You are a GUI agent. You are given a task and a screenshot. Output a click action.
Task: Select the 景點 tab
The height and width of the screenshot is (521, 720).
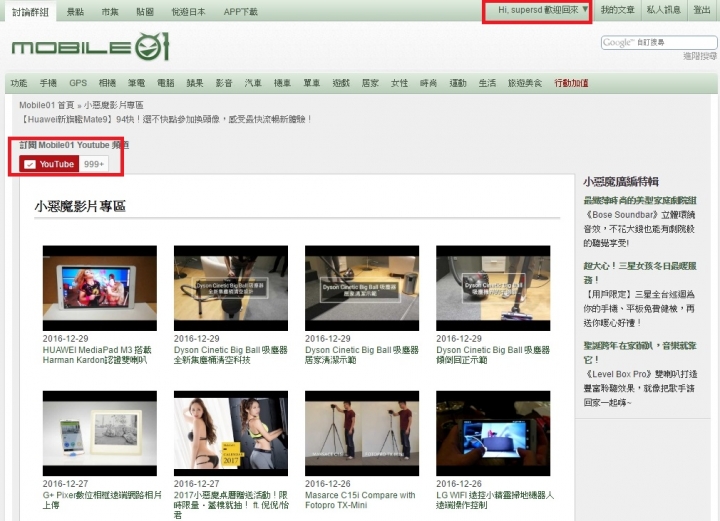point(75,12)
